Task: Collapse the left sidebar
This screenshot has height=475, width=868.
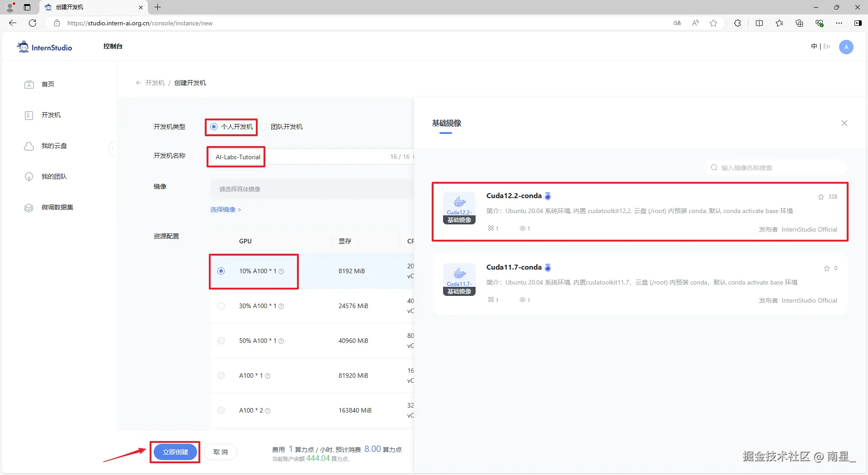Action: pyautogui.click(x=113, y=148)
